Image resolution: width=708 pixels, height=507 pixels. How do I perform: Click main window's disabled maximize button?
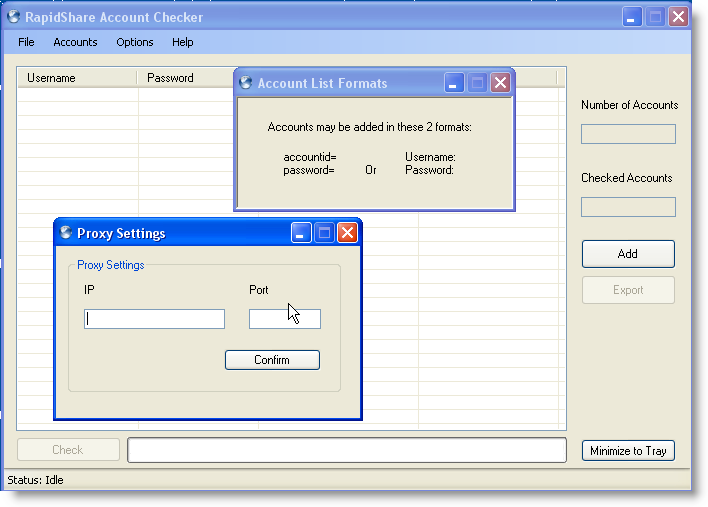[x=655, y=17]
